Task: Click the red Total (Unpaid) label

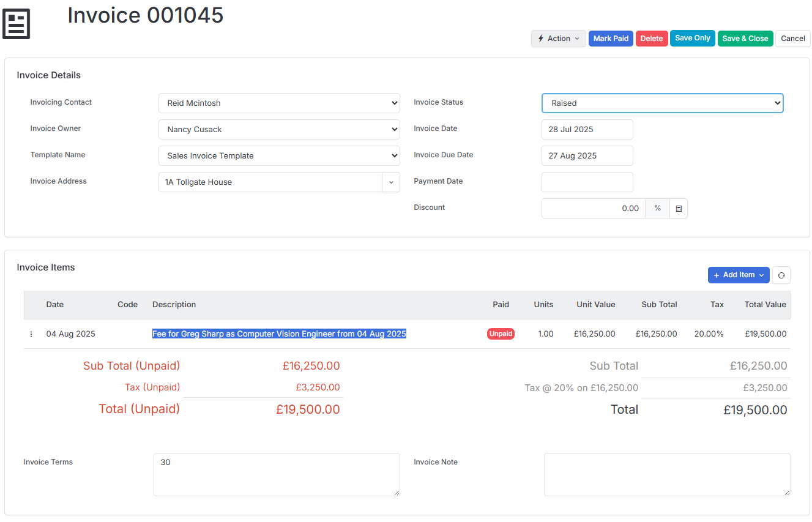Action: 140,409
